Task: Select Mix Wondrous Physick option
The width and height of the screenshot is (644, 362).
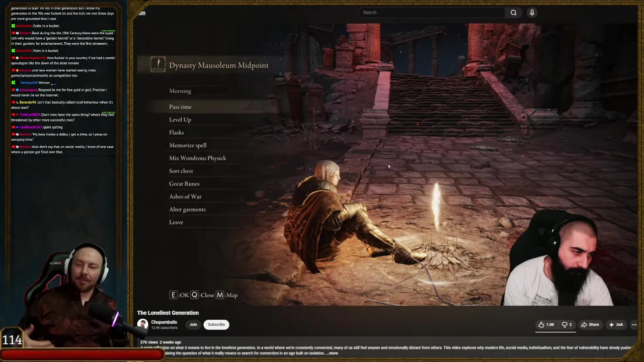Action: [198, 158]
